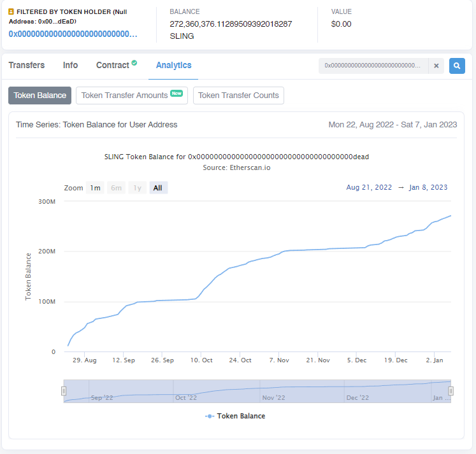Screen dimensions: 476x454
Task: Click the Dec '22 label in navigator
Action: coord(357,397)
